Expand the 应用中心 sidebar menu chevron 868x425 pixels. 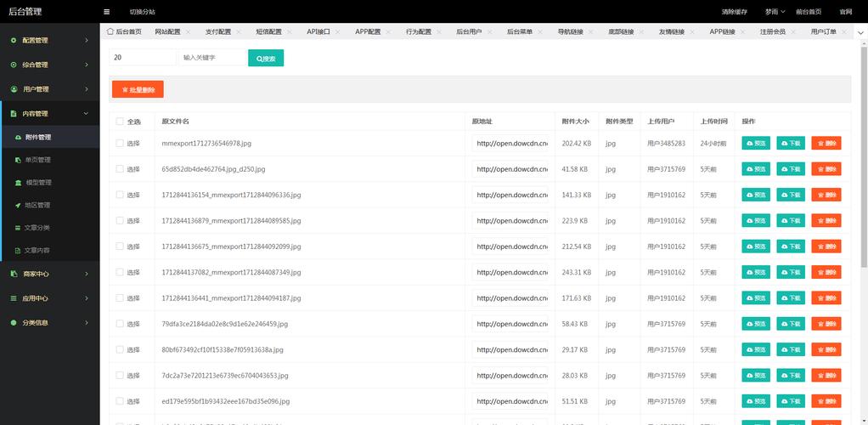click(87, 298)
